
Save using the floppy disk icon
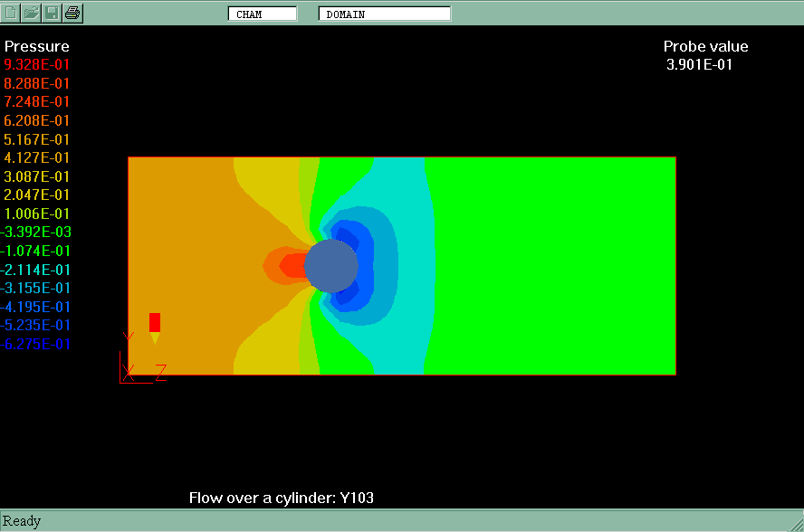(x=53, y=13)
